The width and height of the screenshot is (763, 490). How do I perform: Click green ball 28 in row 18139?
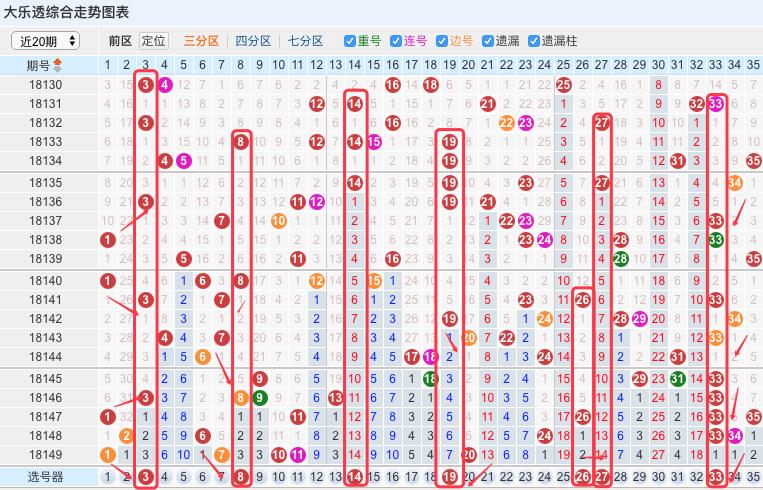[620, 259]
